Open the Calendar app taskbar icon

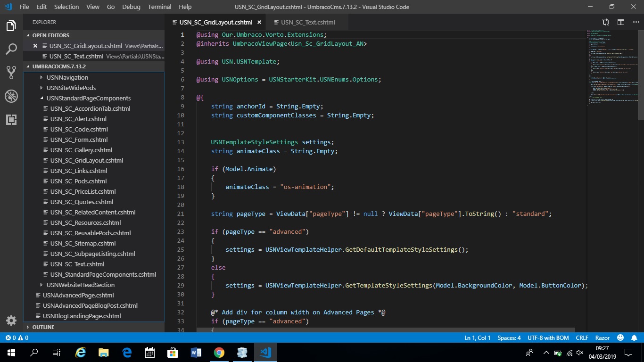pyautogui.click(x=150, y=353)
